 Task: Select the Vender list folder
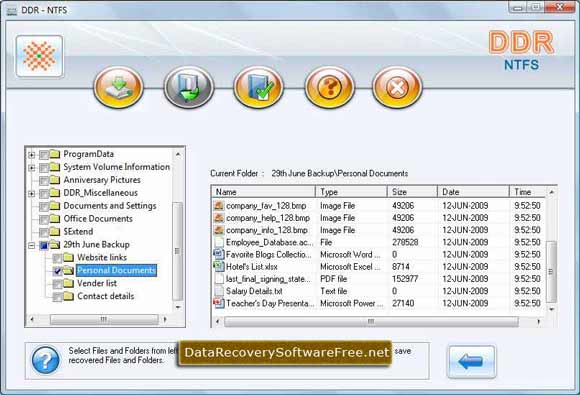97,283
